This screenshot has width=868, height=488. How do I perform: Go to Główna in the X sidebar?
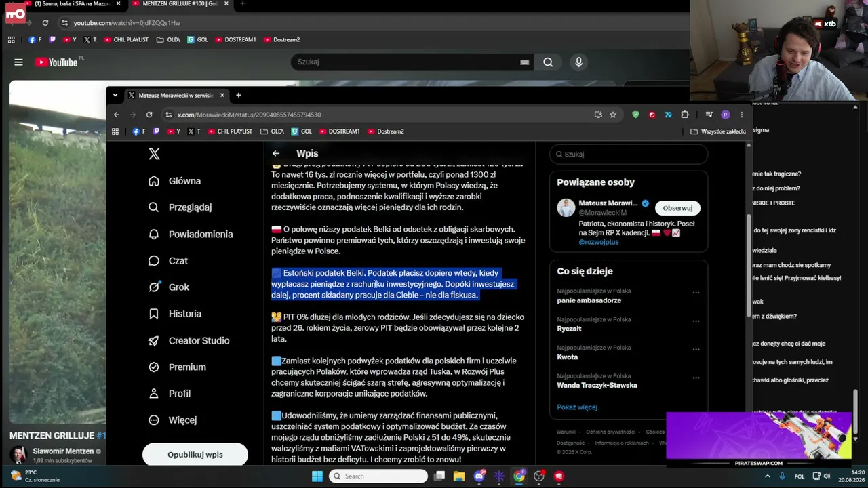[x=175, y=181]
